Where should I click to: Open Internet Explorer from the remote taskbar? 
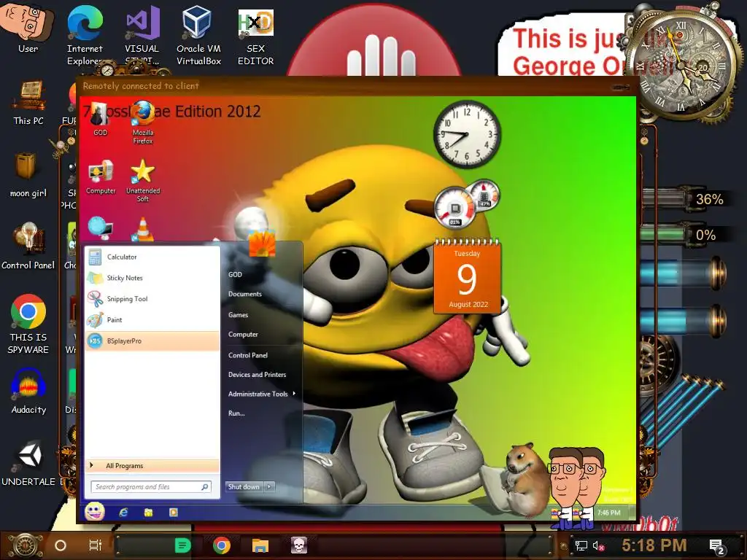point(123,513)
